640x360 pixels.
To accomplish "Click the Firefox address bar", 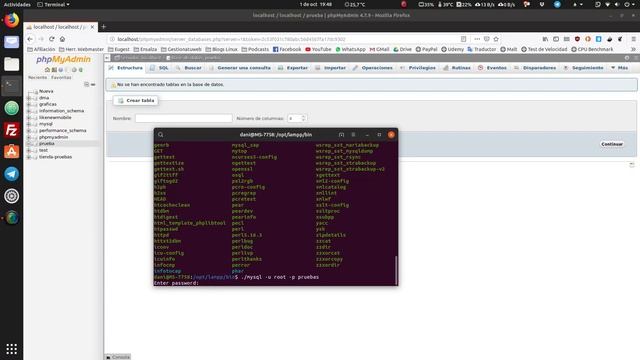I will click(x=286, y=39).
